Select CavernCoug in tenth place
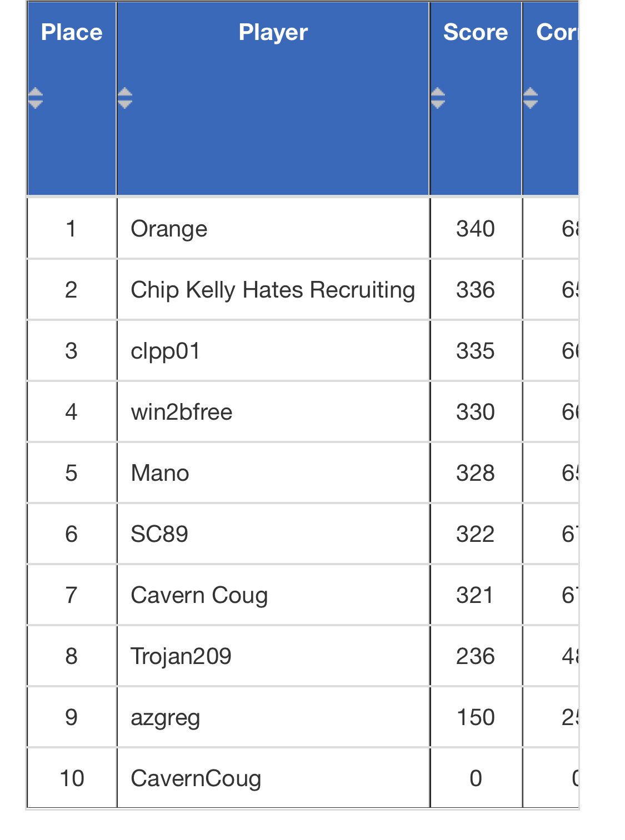Image resolution: width=625 pixels, height=840 pixels. click(x=196, y=778)
